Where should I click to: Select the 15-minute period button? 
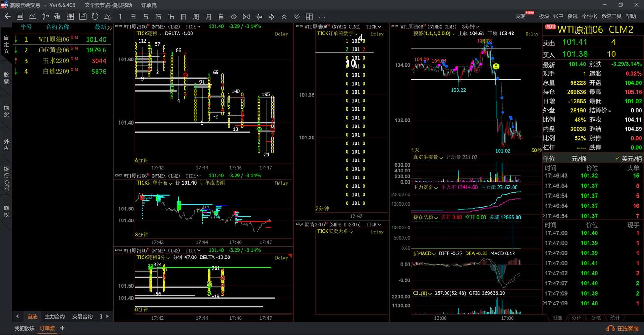[x=158, y=17]
